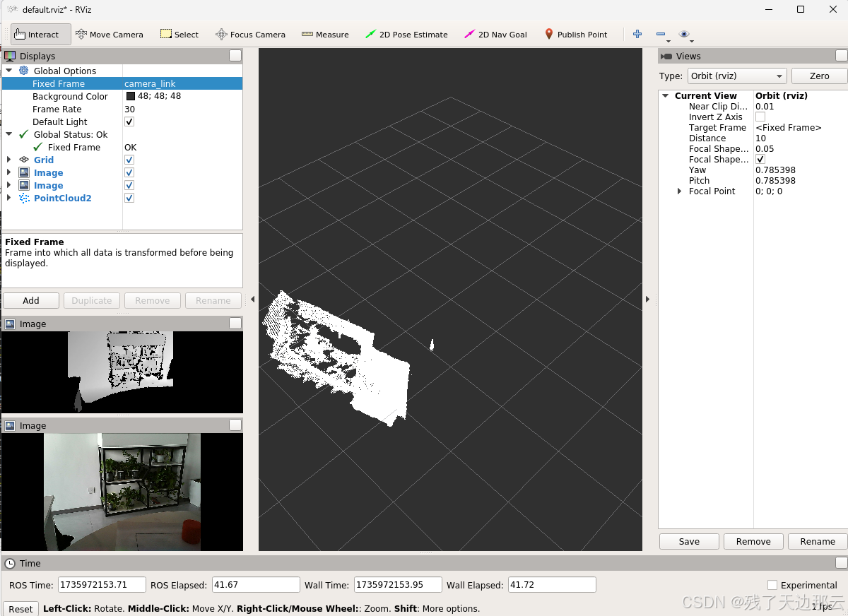Click the Time panel clock icon
The image size is (848, 616).
pos(10,563)
